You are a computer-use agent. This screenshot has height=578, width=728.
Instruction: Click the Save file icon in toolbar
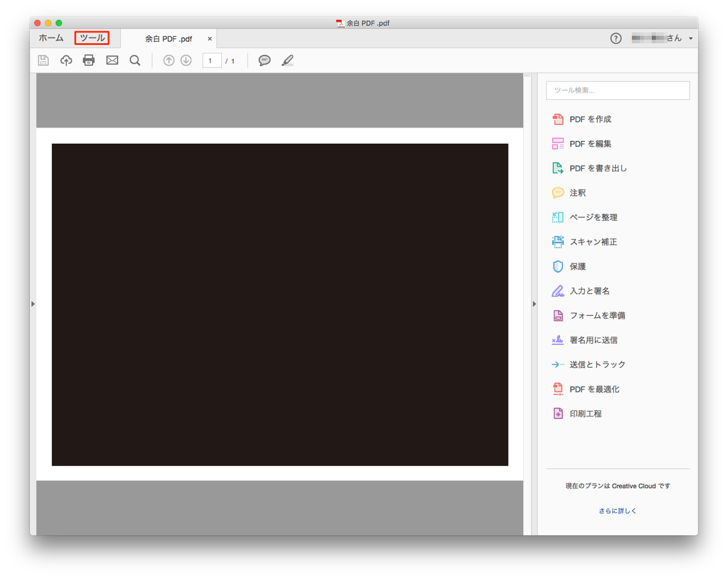tap(43, 60)
